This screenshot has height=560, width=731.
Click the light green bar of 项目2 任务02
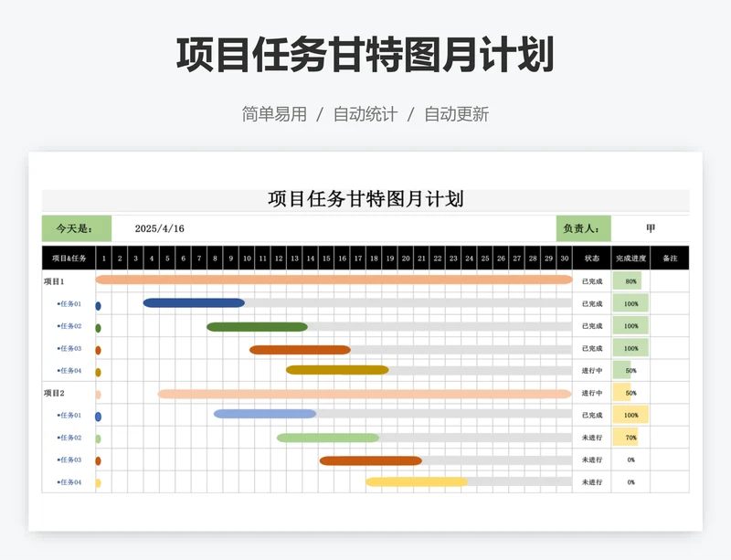(328, 438)
